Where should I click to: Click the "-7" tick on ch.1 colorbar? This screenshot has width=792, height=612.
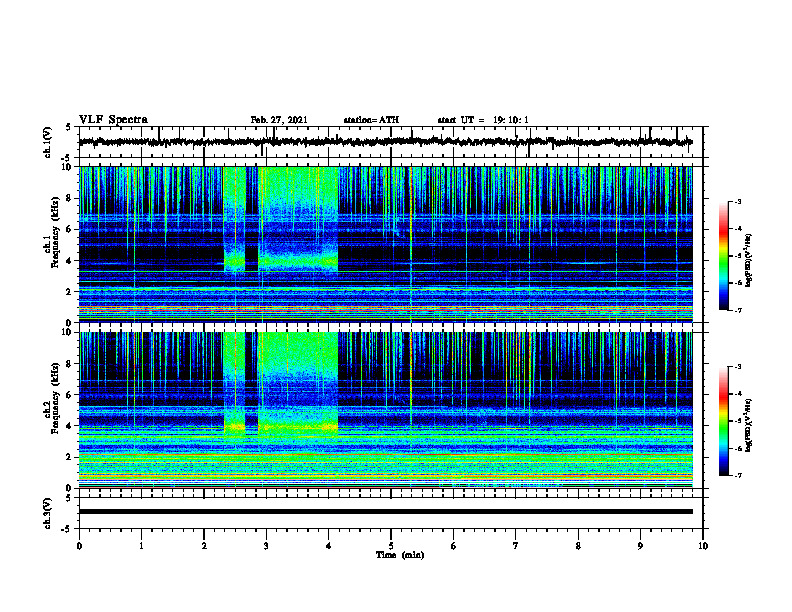(x=737, y=310)
